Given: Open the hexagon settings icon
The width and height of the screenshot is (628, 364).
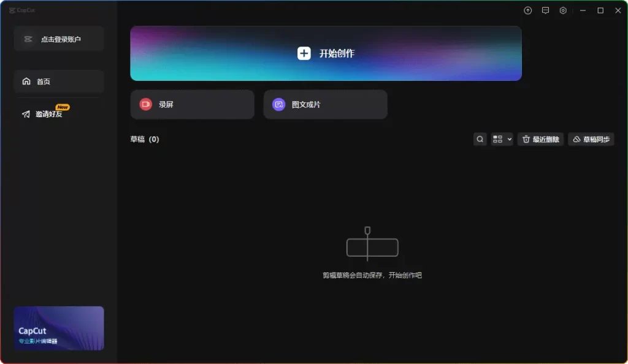Looking at the screenshot, I should coord(563,10).
